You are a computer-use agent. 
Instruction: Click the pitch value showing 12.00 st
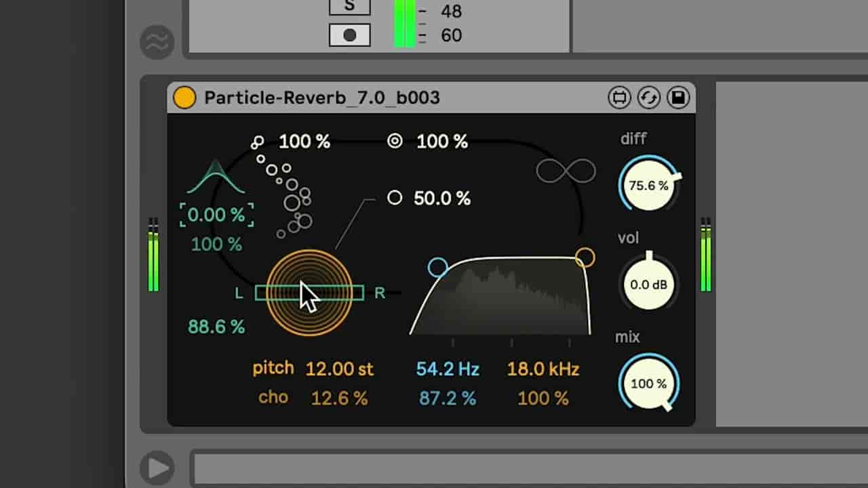[339, 368]
